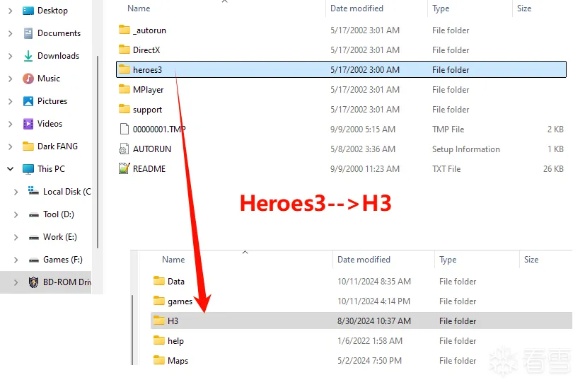Click the Videos icon in navigation pane
The width and height of the screenshot is (585, 392).
point(28,124)
